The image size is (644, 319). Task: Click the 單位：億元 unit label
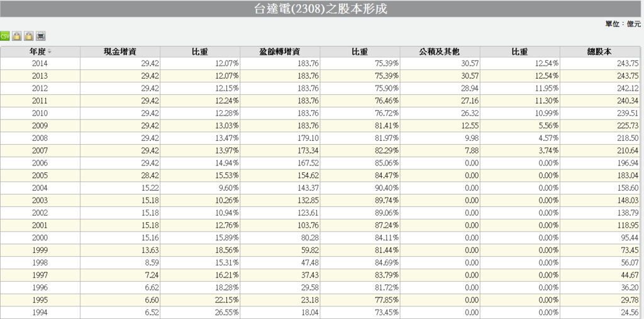tap(623, 25)
